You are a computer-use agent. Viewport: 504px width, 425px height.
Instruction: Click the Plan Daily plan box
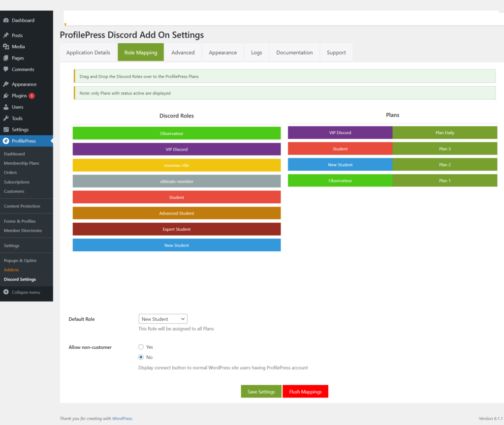445,133
